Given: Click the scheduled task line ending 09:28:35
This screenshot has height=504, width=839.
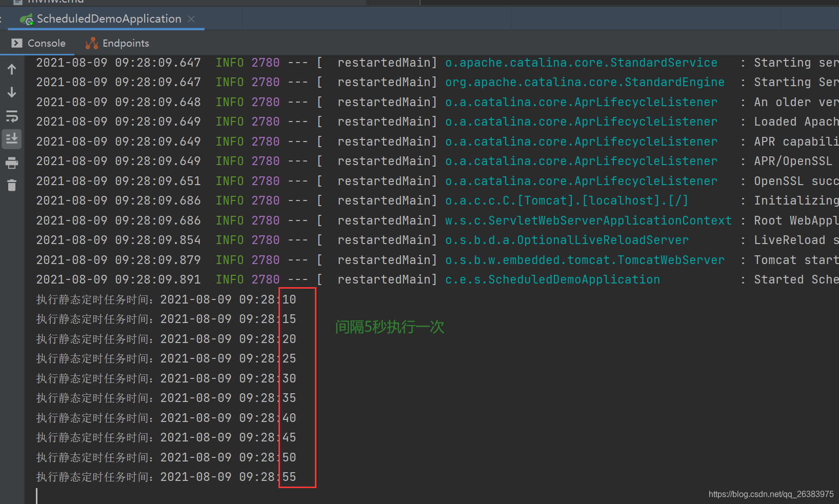Looking at the screenshot, I should click(166, 398).
